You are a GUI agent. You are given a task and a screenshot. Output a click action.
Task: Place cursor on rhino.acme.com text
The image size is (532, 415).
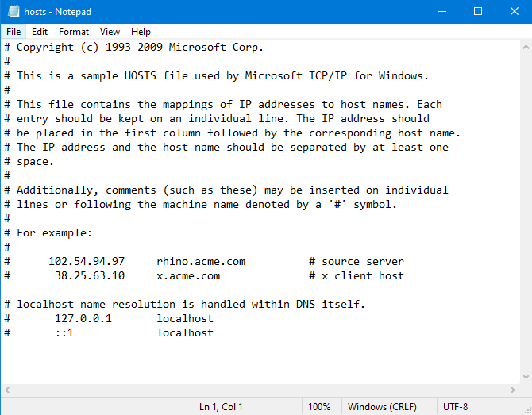click(201, 262)
